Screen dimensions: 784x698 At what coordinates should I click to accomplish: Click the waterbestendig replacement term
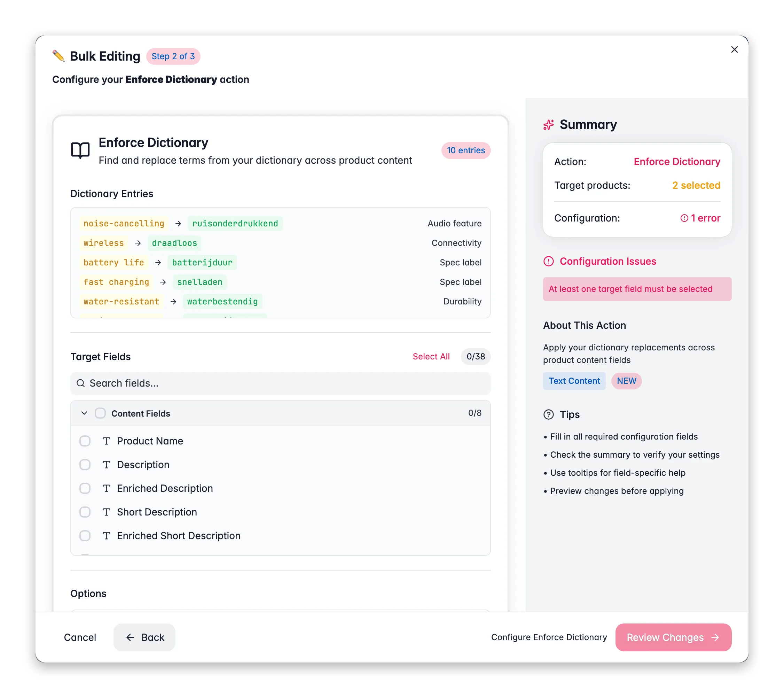pos(222,302)
